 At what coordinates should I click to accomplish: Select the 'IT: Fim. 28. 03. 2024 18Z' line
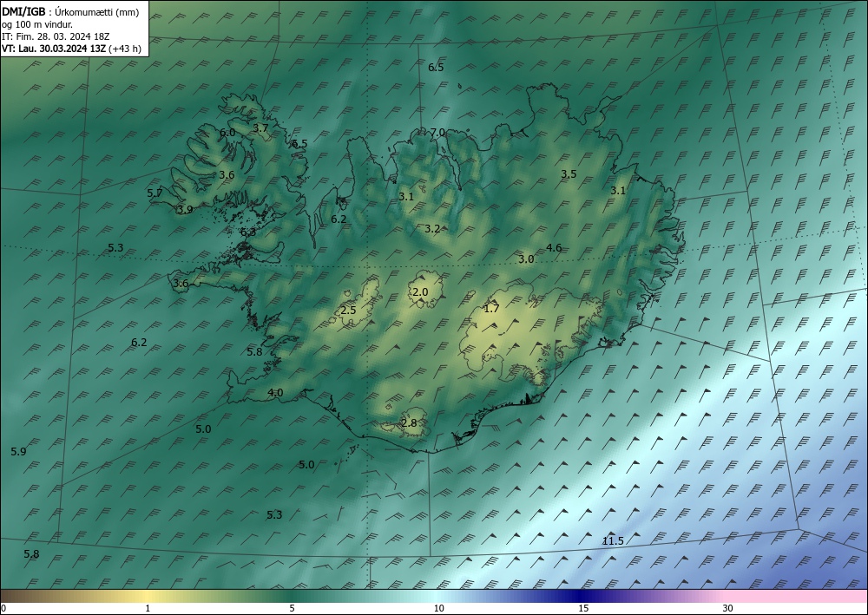click(x=56, y=36)
